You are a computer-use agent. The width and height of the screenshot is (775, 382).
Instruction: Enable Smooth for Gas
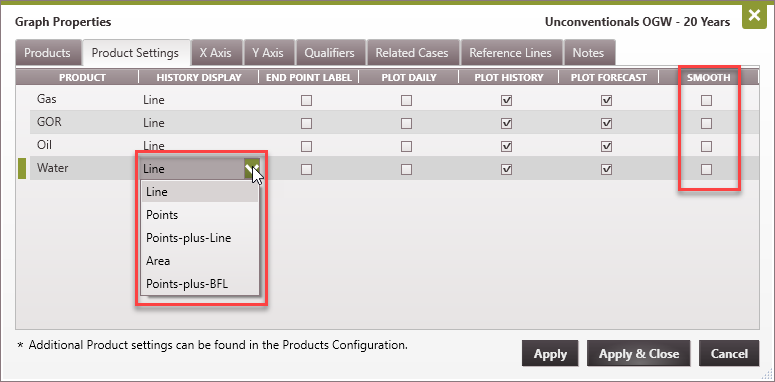(707, 101)
